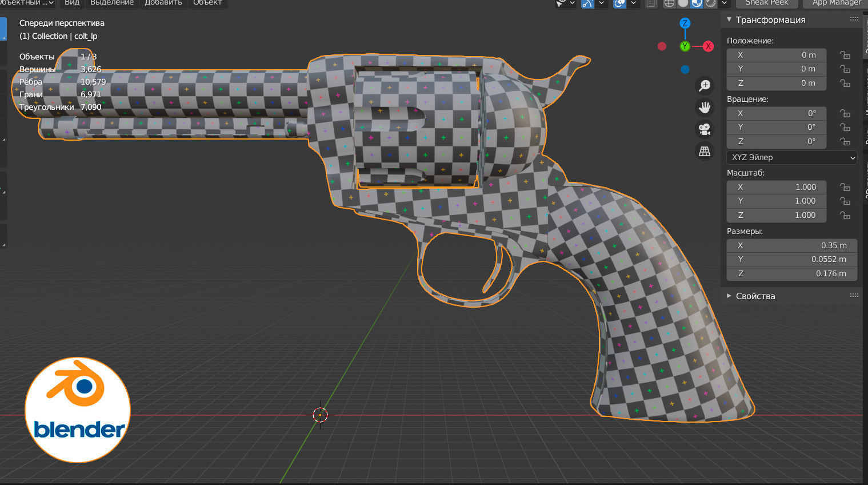Expand the Свойства panel
868x485 pixels.
coord(729,296)
